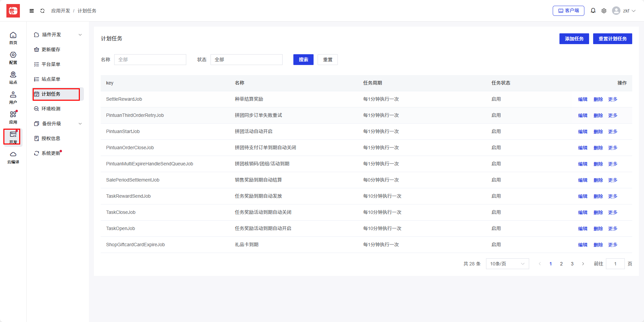Image resolution: width=644 pixels, height=322 pixels.
Task: Click the 名称 search input field
Action: tap(150, 60)
